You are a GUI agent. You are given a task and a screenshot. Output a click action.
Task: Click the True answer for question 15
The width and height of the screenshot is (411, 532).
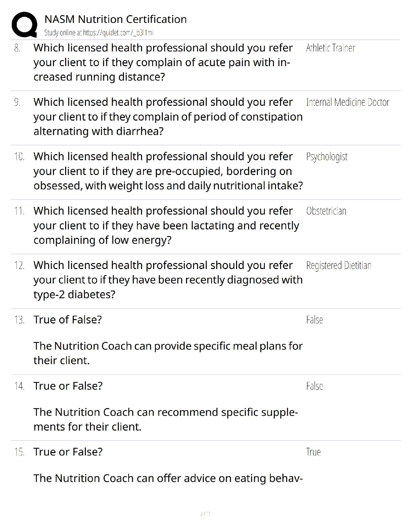[x=313, y=452]
